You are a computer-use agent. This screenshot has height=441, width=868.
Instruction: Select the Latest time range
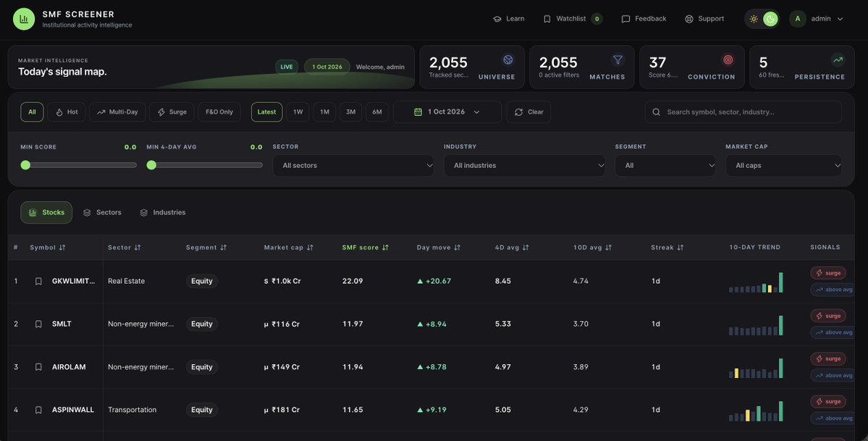(267, 112)
